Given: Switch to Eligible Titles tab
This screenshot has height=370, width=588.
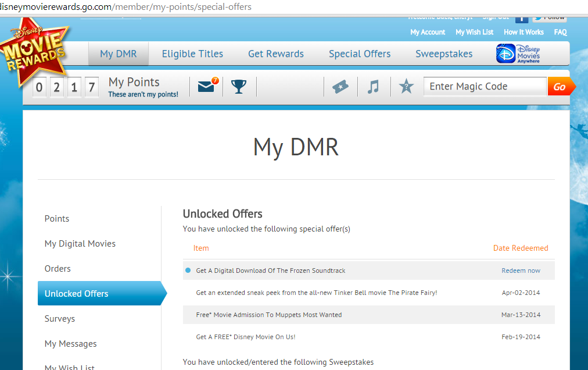Looking at the screenshot, I should [192, 54].
